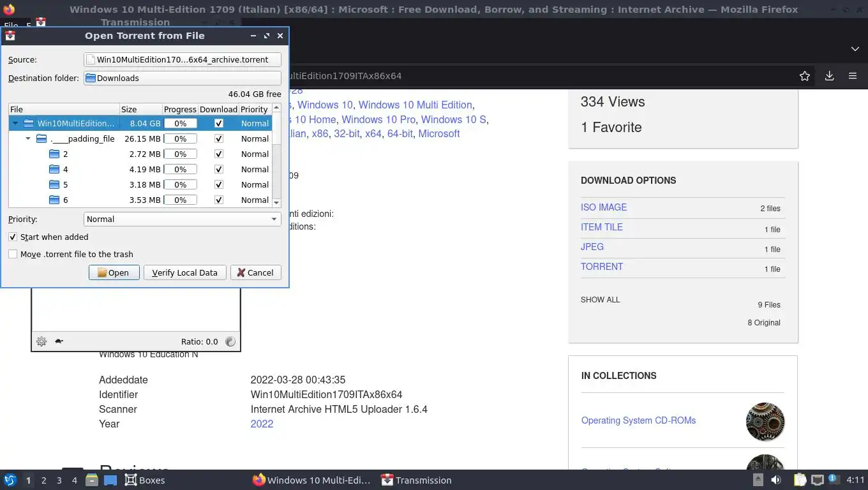This screenshot has width=868, height=490.
Task: Click the .____padding_file folder icon
Action: [x=41, y=138]
